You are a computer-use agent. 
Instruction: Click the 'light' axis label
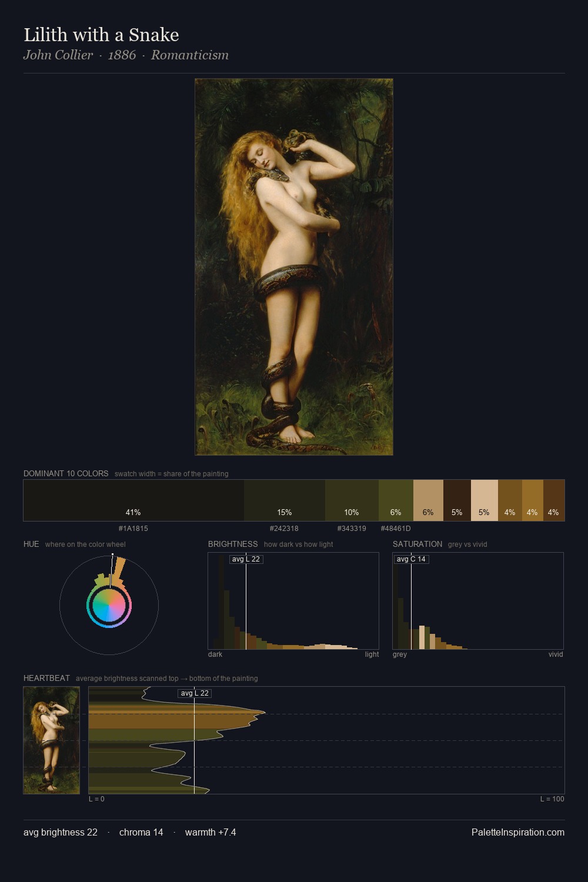click(x=372, y=654)
